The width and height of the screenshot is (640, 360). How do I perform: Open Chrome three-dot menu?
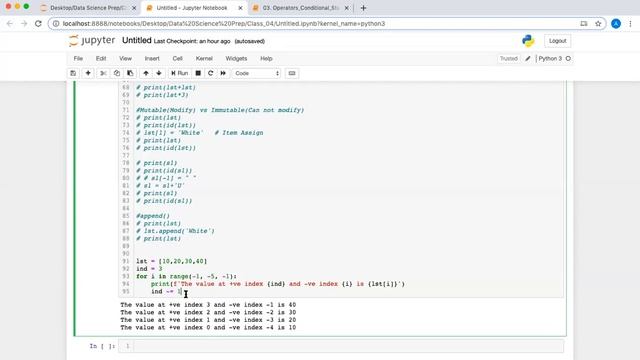click(x=630, y=24)
